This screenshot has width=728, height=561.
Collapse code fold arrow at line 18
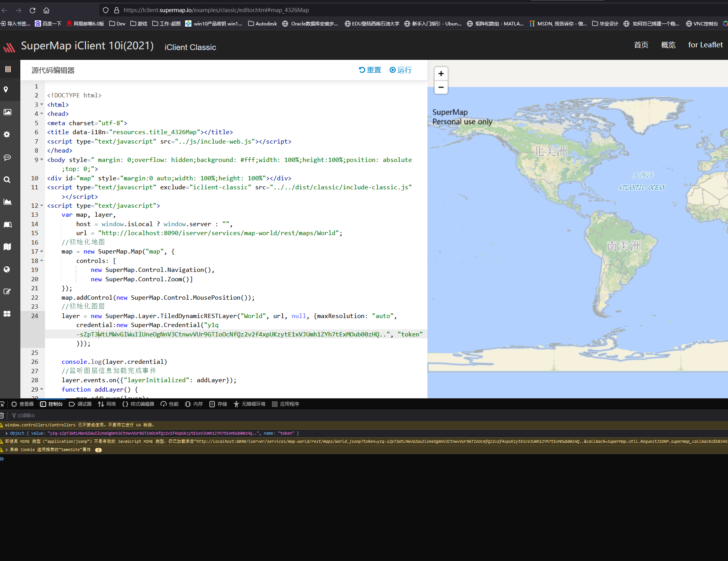[42, 261]
